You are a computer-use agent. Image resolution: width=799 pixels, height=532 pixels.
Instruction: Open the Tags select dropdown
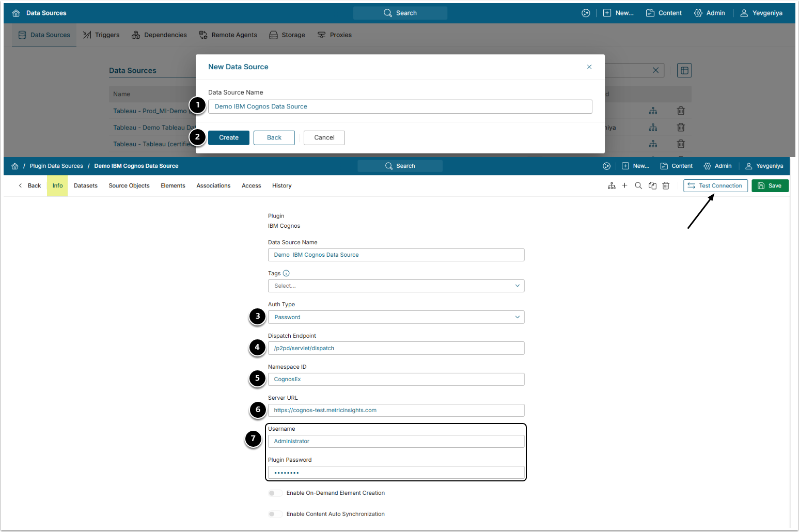(396, 286)
